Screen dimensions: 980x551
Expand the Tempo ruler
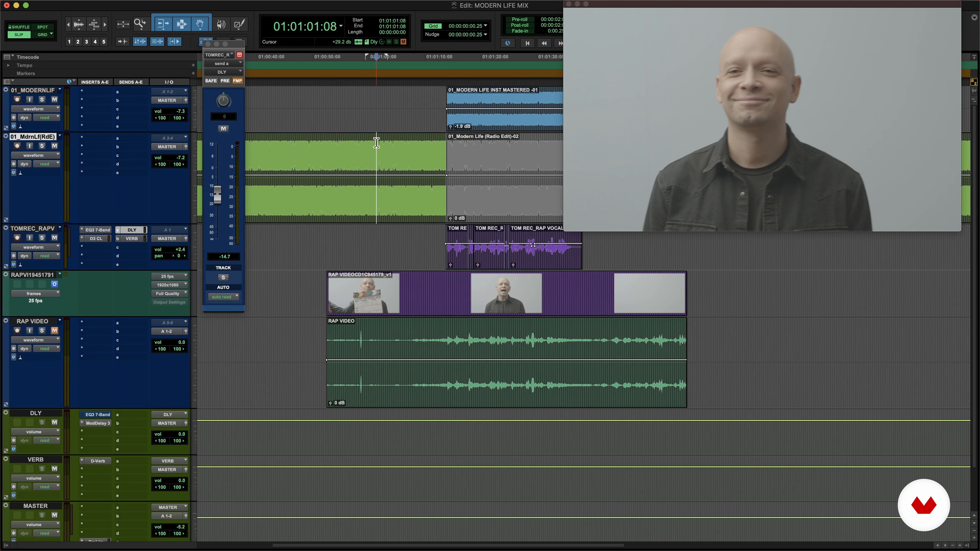point(8,65)
